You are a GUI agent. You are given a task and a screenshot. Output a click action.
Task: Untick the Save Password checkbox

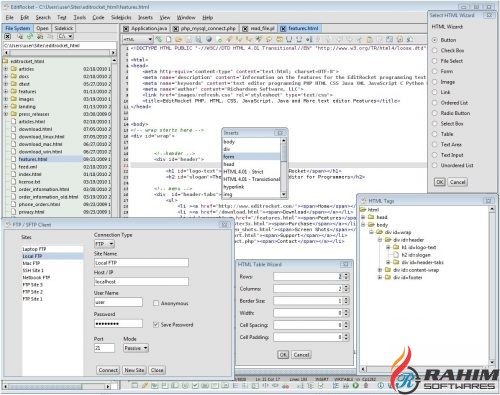click(x=156, y=325)
